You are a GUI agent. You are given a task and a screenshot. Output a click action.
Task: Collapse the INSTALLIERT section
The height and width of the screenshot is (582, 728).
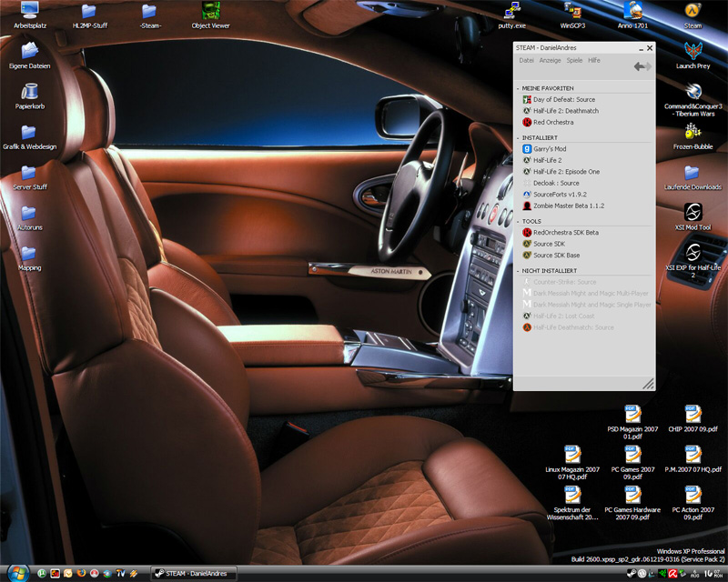[518, 137]
